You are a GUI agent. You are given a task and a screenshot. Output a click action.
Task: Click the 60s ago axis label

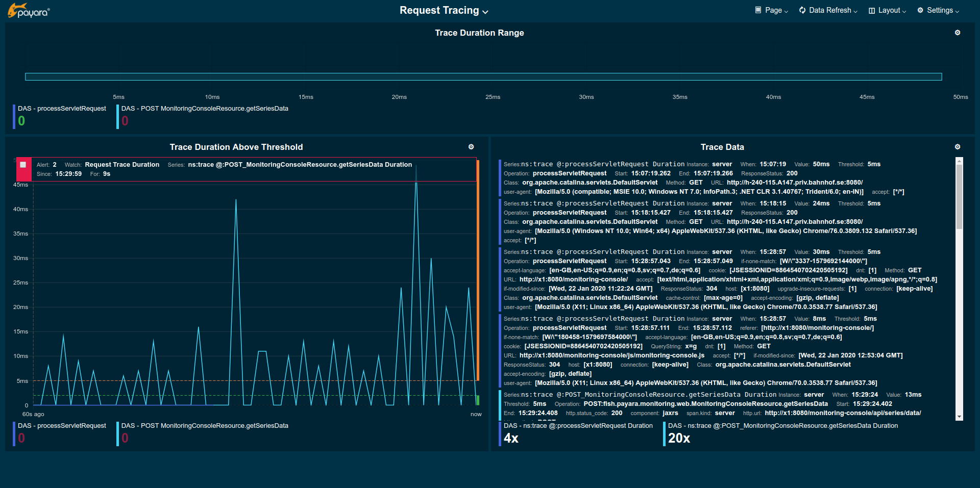point(33,414)
